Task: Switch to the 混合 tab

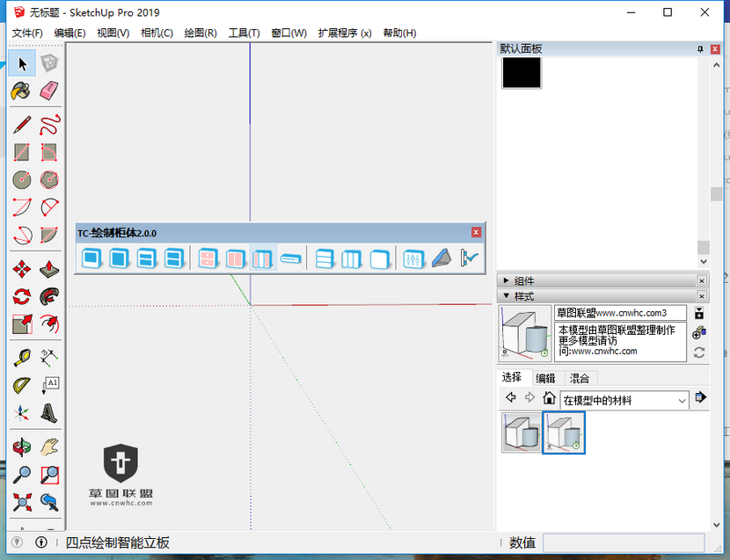Action: click(580, 378)
